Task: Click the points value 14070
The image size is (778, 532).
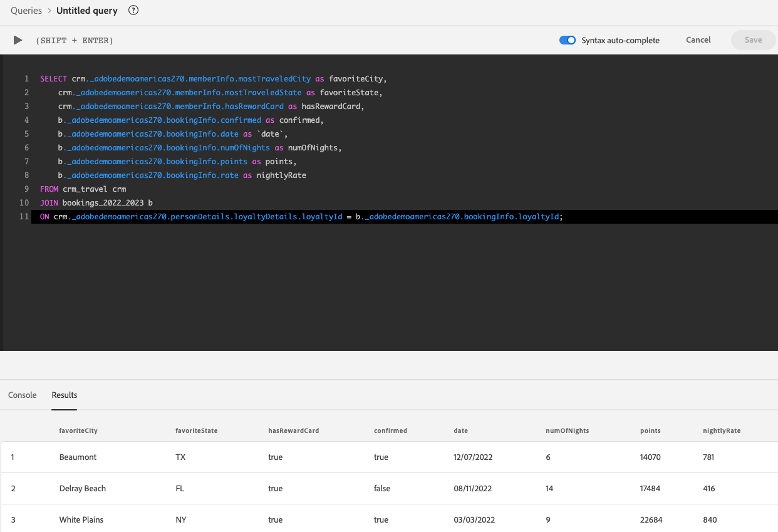Action: tap(650, 457)
